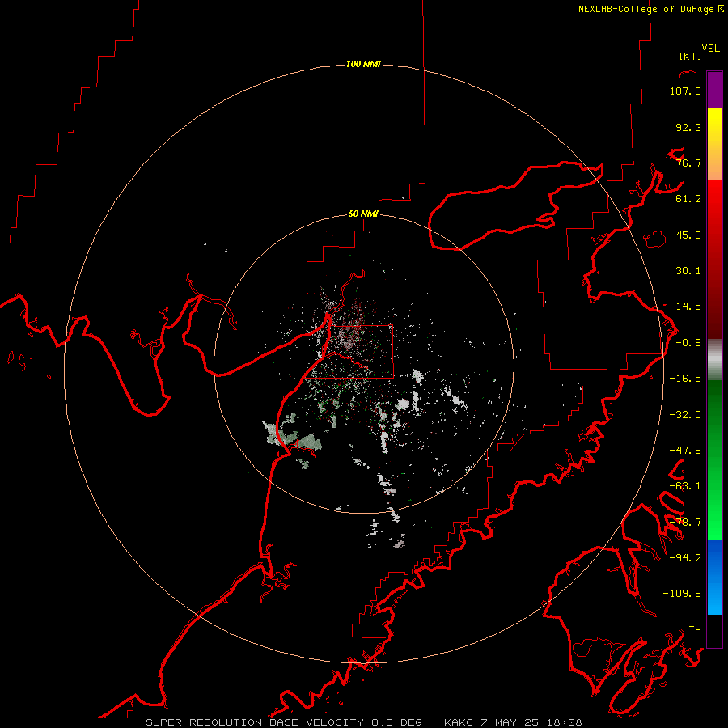Click the 30.1 legend value
This screenshot has height=728, width=728.
coord(688,271)
